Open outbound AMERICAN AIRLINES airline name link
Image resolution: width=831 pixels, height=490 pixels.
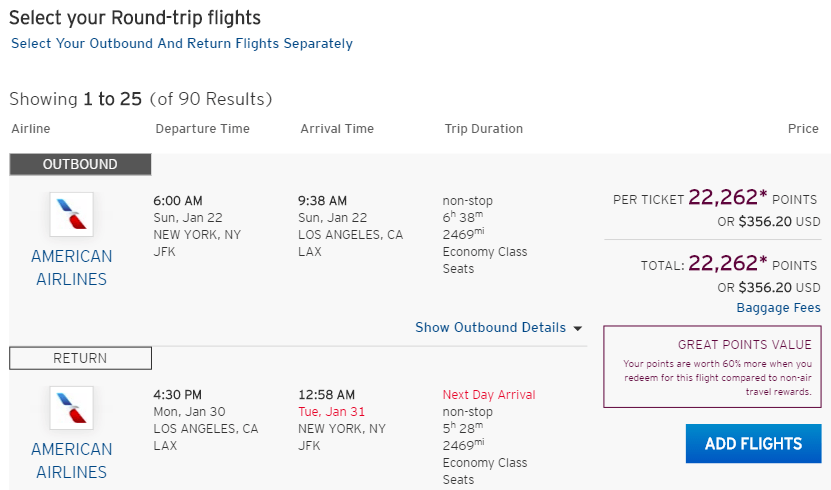tap(72, 268)
